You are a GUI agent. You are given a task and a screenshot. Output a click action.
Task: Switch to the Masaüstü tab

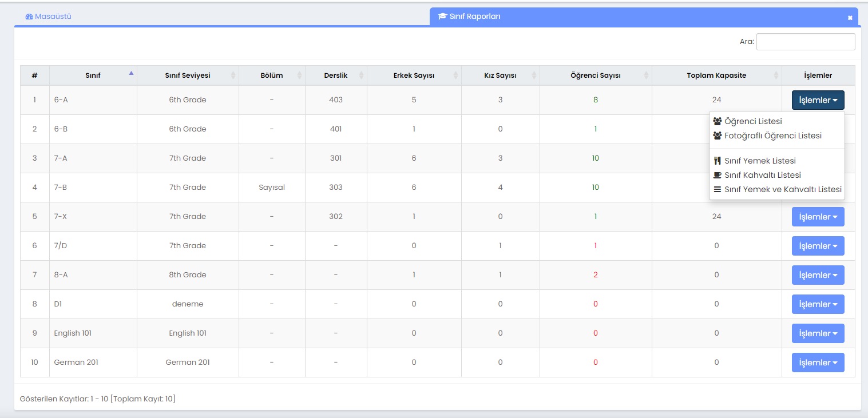pos(49,17)
